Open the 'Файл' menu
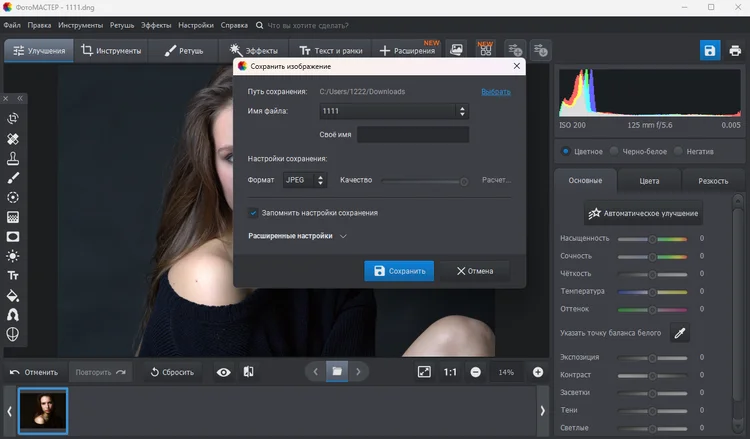The height and width of the screenshot is (439, 750). [12, 25]
